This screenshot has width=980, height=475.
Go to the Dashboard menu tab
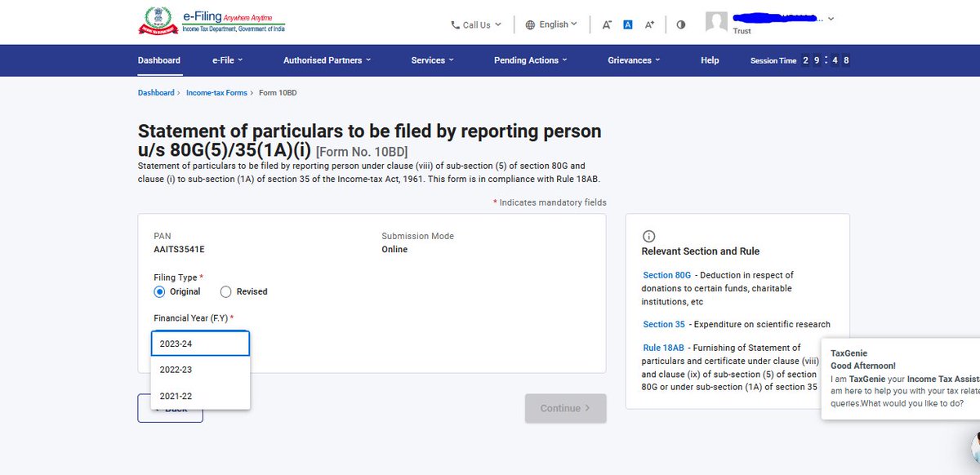[x=159, y=60]
